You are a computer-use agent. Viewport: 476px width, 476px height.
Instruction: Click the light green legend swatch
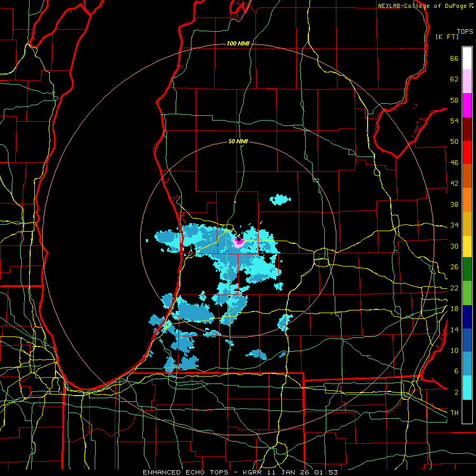pyautogui.click(x=467, y=293)
